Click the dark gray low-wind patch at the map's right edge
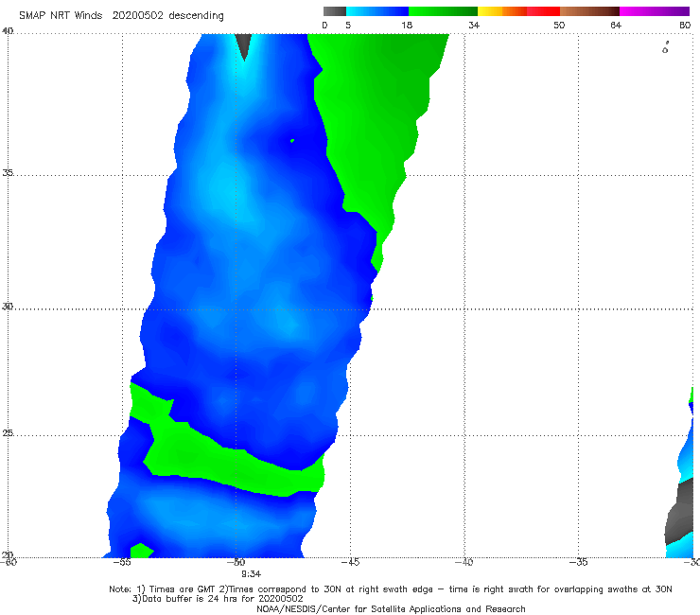The height and width of the screenshot is (615, 700). point(680,511)
